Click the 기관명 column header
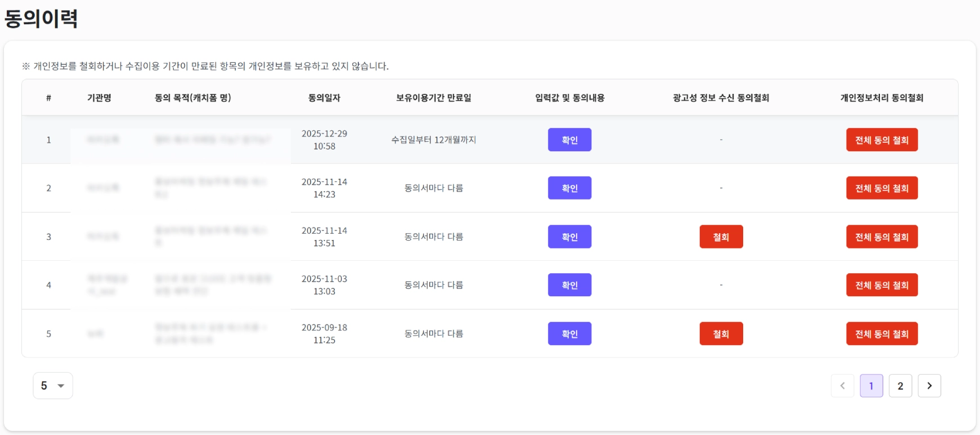Image resolution: width=980 pixels, height=435 pixels. (99, 98)
